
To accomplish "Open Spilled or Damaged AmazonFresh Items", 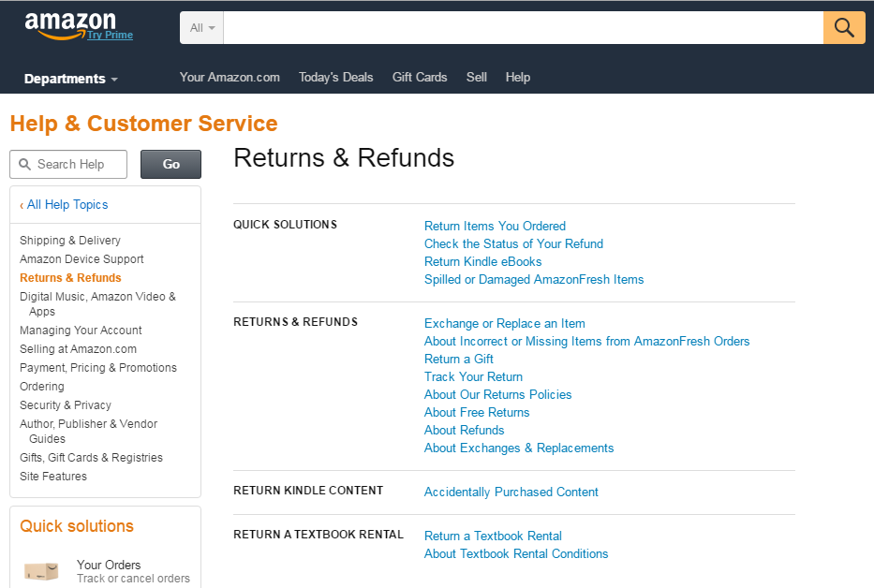I will click(534, 279).
